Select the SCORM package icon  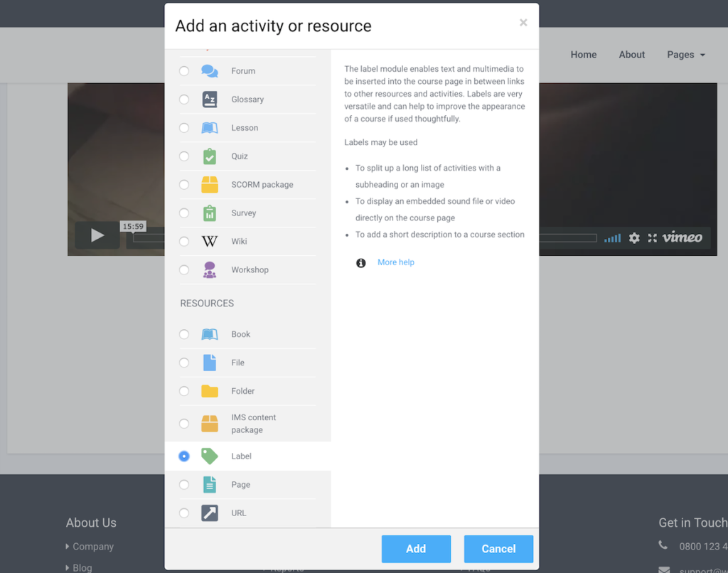[210, 184]
